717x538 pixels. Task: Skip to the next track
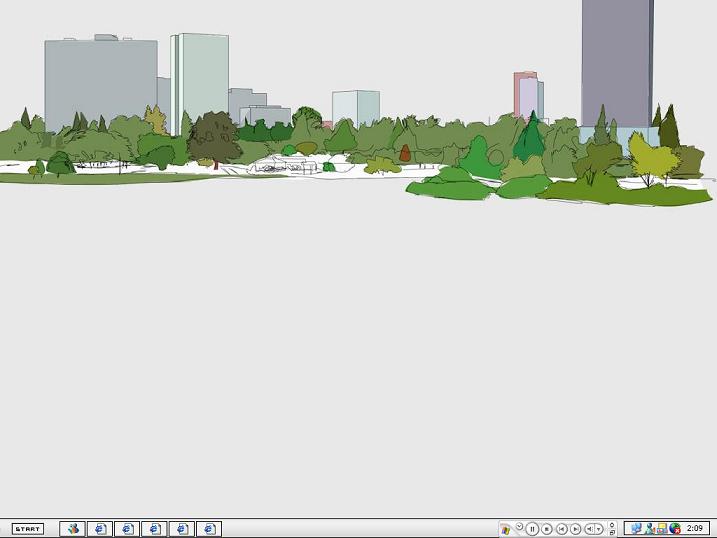(x=575, y=529)
